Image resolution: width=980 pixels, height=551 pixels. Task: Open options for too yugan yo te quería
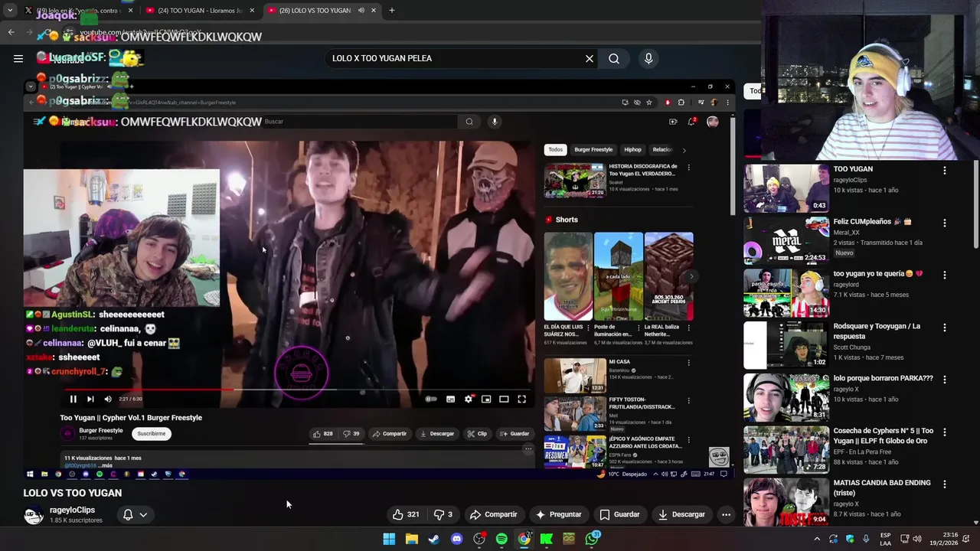[x=944, y=275]
